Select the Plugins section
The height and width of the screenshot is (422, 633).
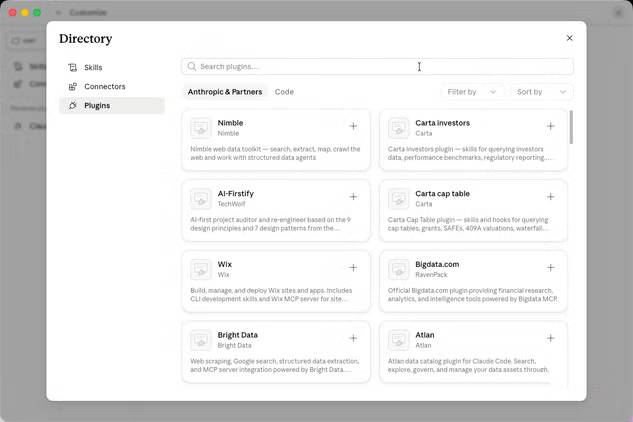click(x=112, y=105)
